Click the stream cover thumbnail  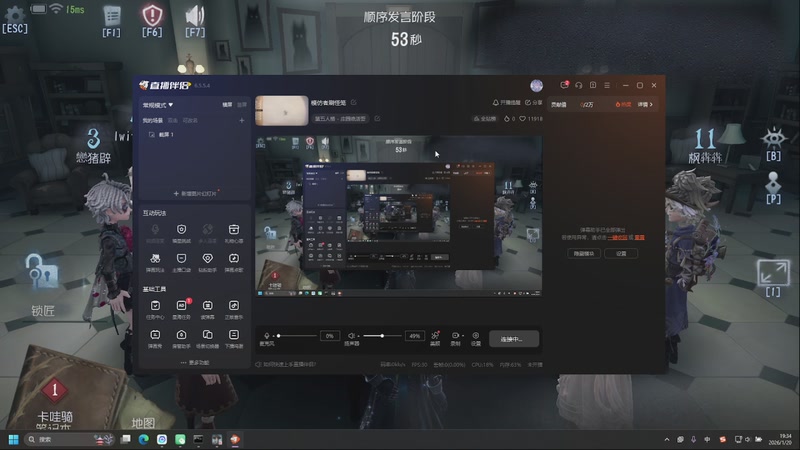[x=282, y=111]
